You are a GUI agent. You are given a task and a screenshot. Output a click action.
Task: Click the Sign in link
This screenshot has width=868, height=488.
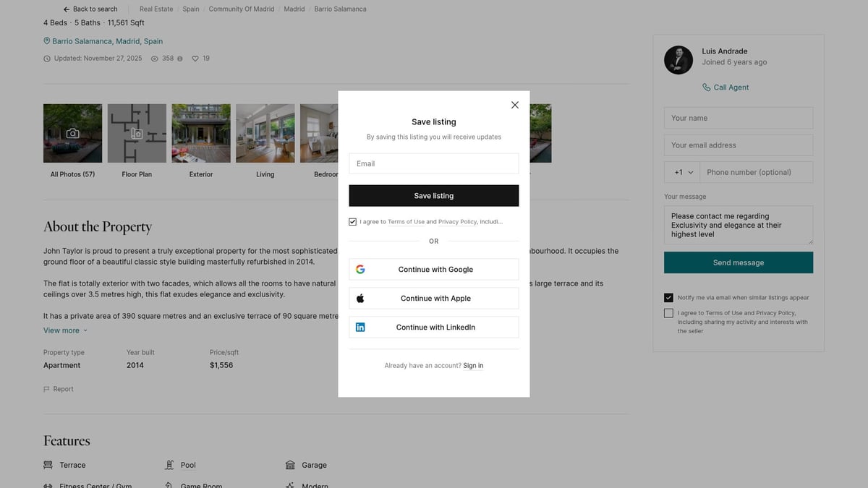(x=473, y=366)
